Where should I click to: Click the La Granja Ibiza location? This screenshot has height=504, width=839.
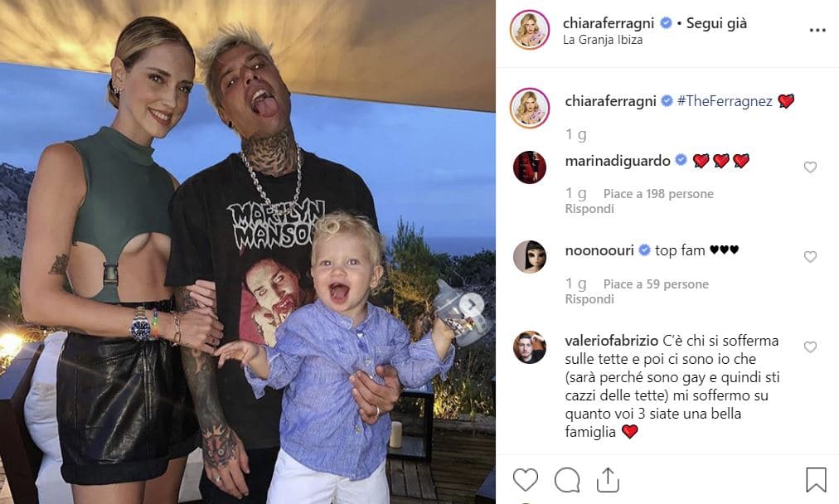(603, 40)
